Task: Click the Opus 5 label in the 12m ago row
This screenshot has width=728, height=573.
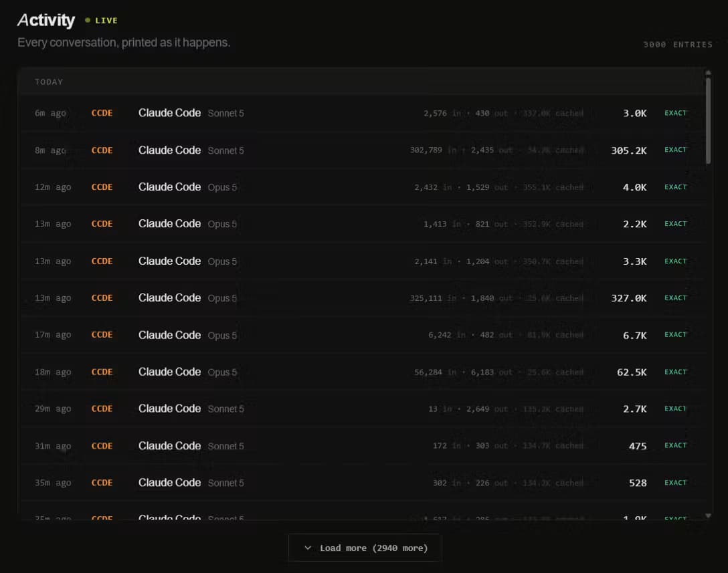Action: (222, 187)
